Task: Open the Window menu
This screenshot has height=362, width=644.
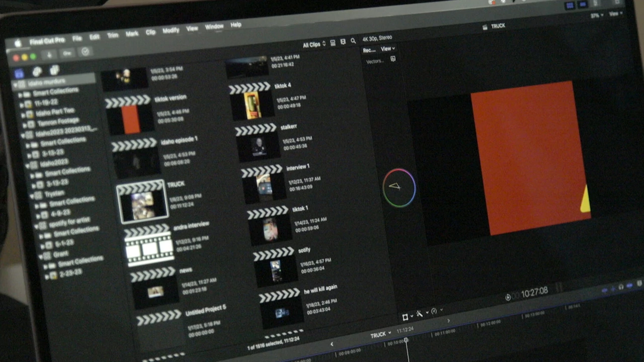Action: 214,27
